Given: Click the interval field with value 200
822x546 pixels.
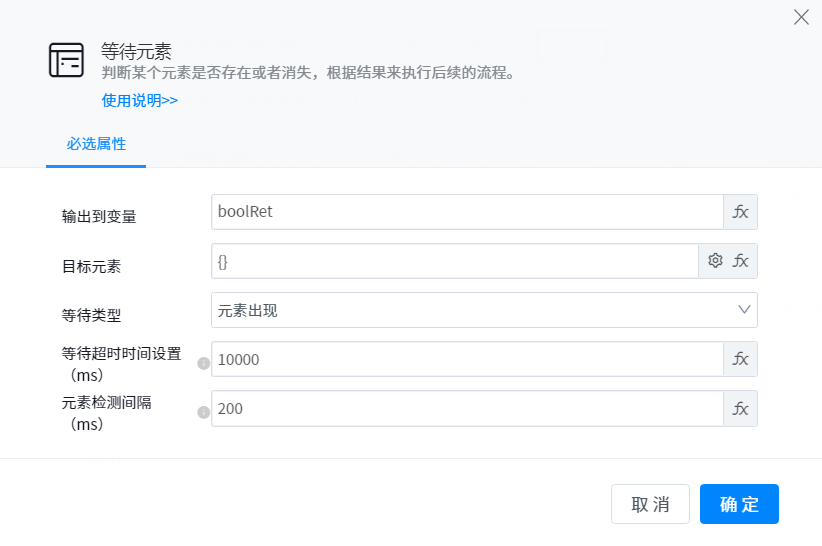Looking at the screenshot, I should (466, 408).
